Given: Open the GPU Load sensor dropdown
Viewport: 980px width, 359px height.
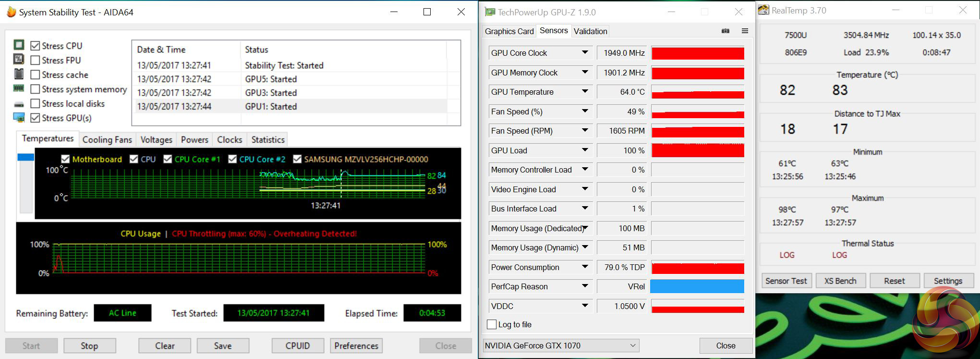Looking at the screenshot, I should (x=585, y=150).
